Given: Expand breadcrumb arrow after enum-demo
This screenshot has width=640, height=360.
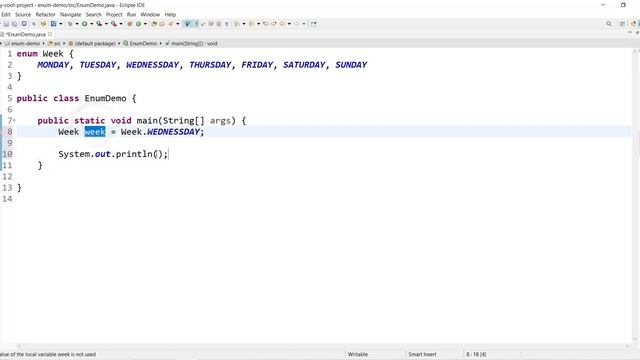Looking at the screenshot, I should coord(43,43).
